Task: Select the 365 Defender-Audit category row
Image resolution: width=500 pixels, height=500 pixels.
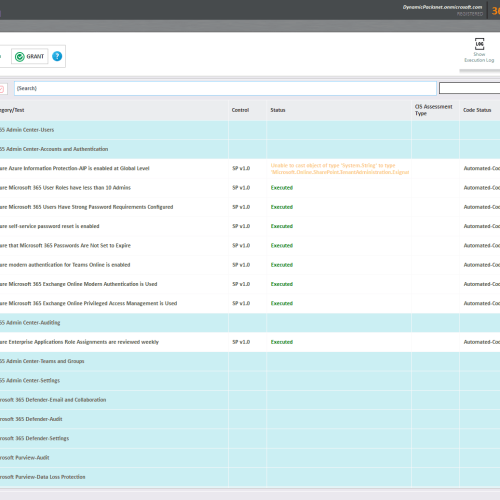Action: pyautogui.click(x=250, y=419)
